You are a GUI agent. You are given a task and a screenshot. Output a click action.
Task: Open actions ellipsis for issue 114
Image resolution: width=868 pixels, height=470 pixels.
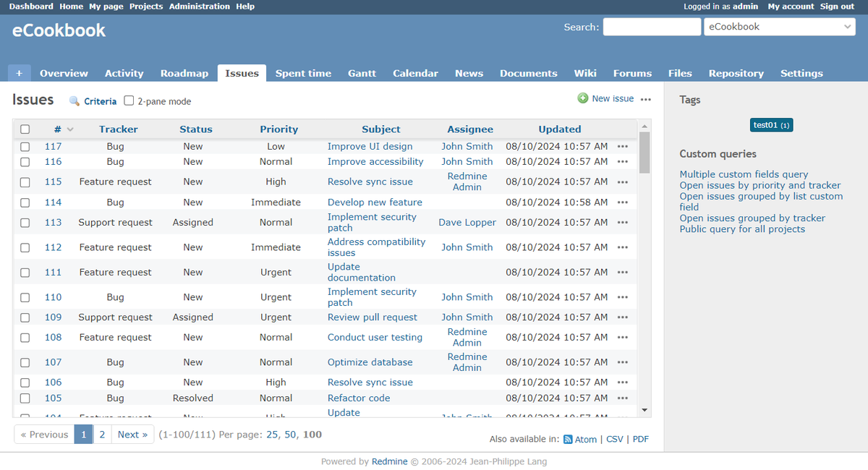tap(623, 202)
